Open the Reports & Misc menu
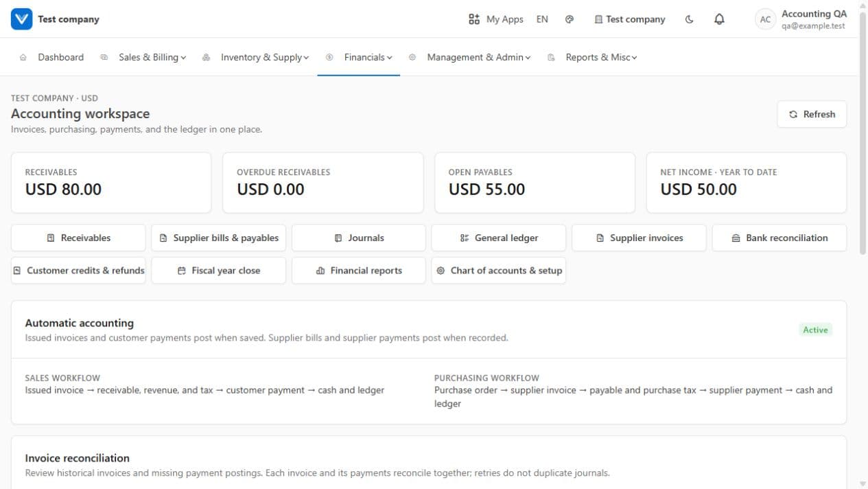 [x=592, y=58]
